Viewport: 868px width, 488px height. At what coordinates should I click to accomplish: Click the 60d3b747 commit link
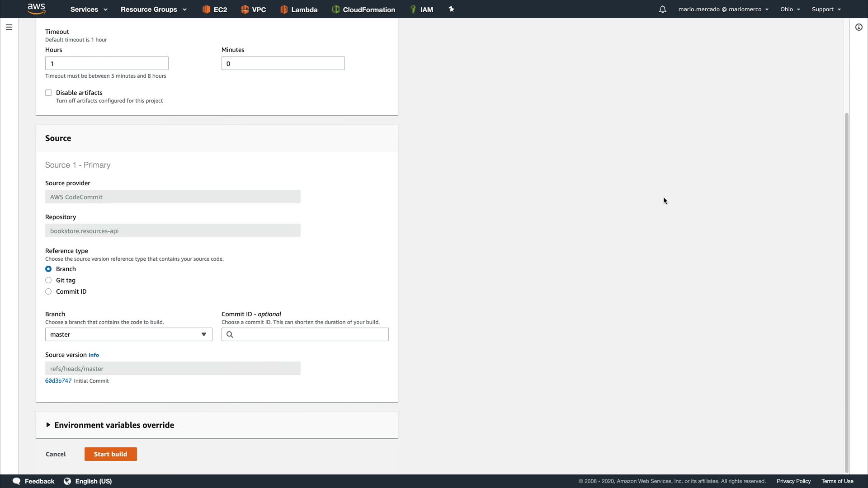pyautogui.click(x=58, y=381)
